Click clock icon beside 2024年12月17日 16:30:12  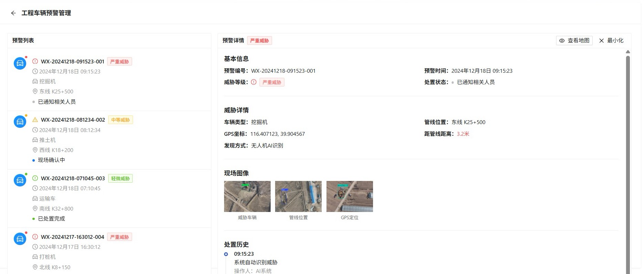click(x=35, y=247)
